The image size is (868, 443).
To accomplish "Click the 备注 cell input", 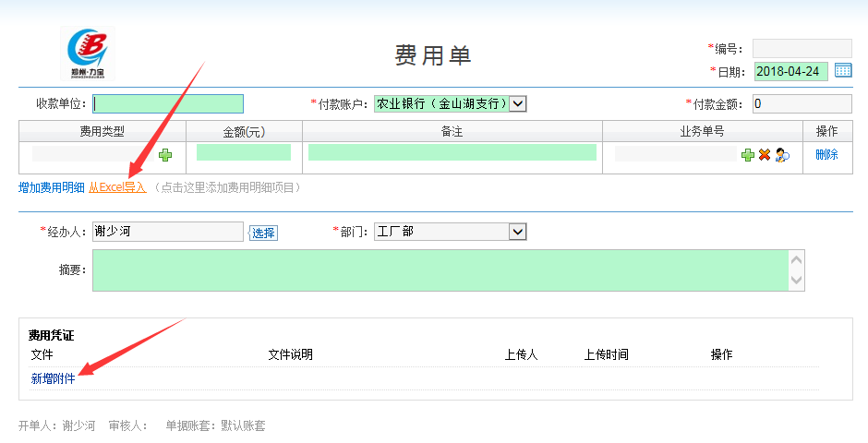I will pos(452,153).
